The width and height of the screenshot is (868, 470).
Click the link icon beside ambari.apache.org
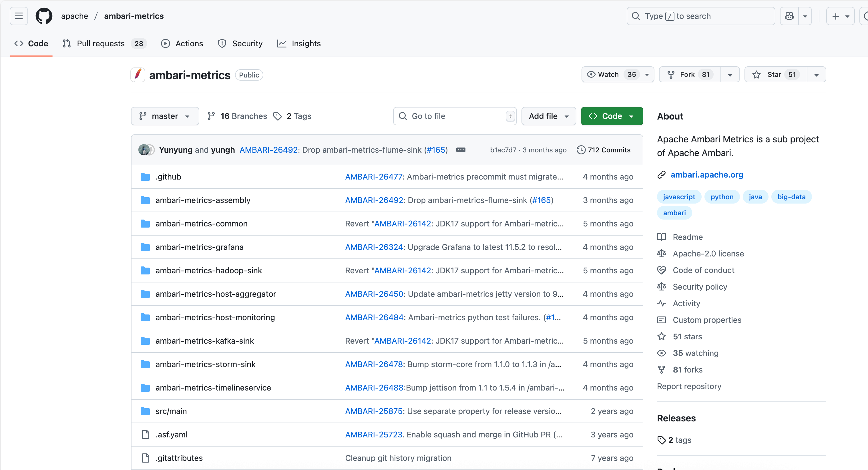click(x=662, y=174)
